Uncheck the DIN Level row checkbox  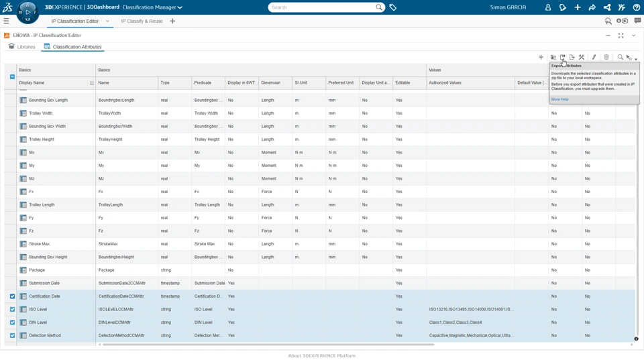pyautogui.click(x=12, y=322)
